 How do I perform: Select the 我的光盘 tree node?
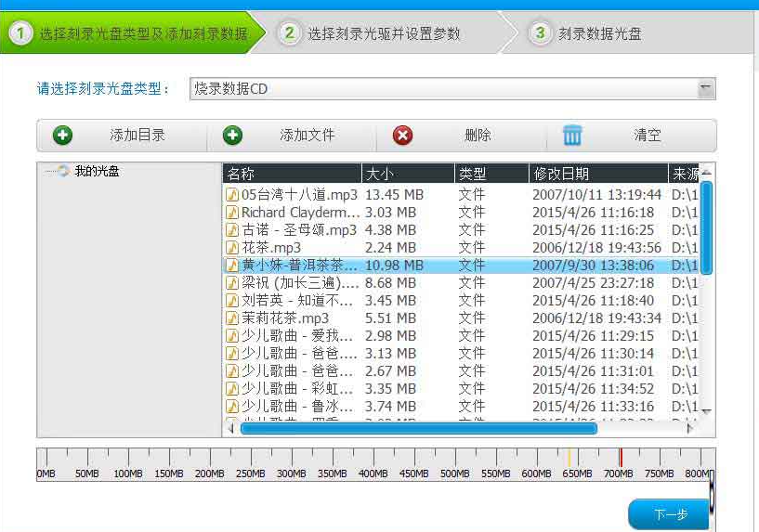[97, 172]
